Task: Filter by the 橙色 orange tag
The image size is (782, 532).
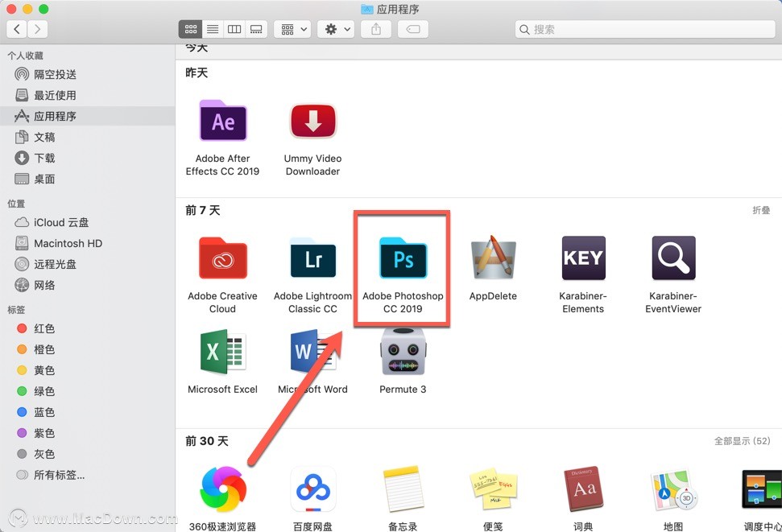Action: point(87,349)
